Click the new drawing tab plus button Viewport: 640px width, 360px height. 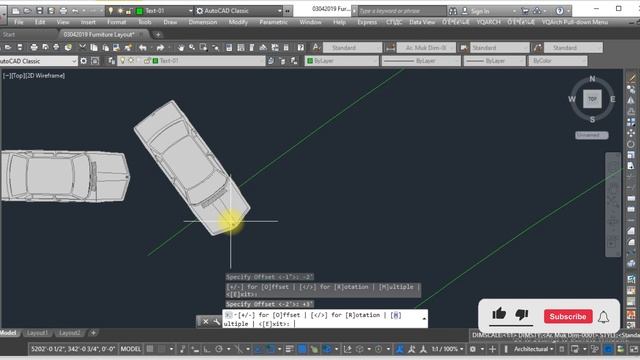pyautogui.click(x=158, y=35)
